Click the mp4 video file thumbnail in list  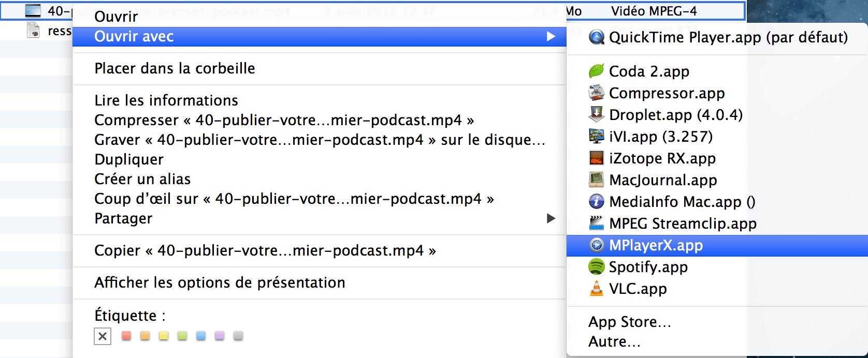(x=33, y=10)
